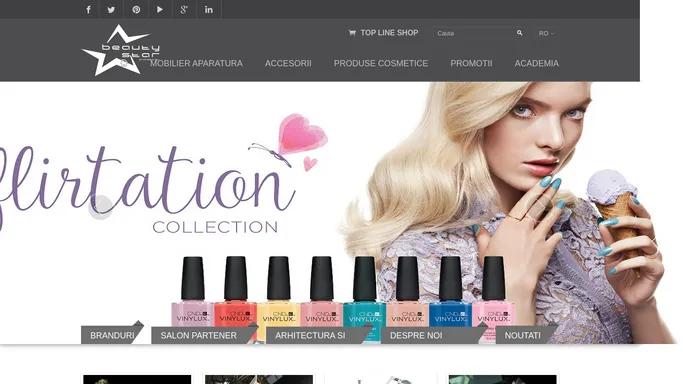Open the YouTube play icon link
This screenshot has height=384, width=683.
point(160,10)
